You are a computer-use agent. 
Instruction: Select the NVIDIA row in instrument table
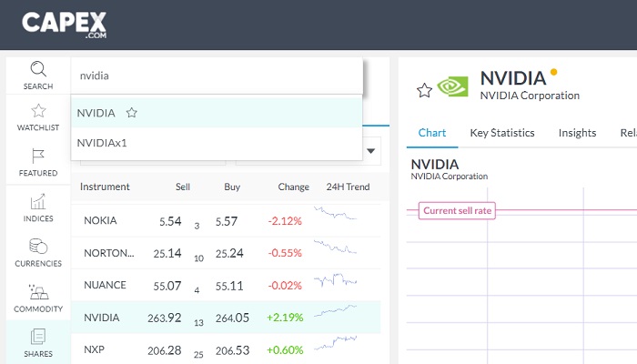click(x=226, y=318)
